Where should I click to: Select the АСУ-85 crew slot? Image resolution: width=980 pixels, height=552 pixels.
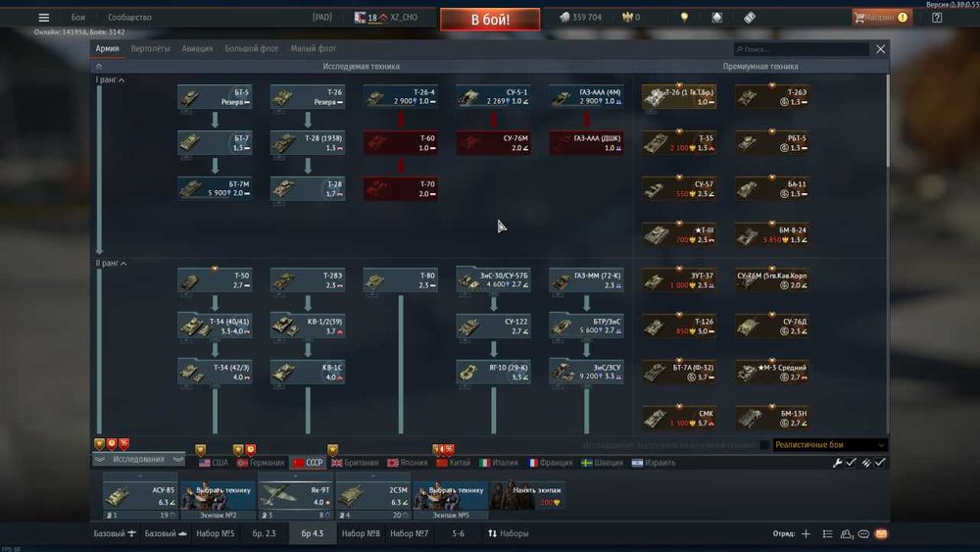[x=140, y=498]
